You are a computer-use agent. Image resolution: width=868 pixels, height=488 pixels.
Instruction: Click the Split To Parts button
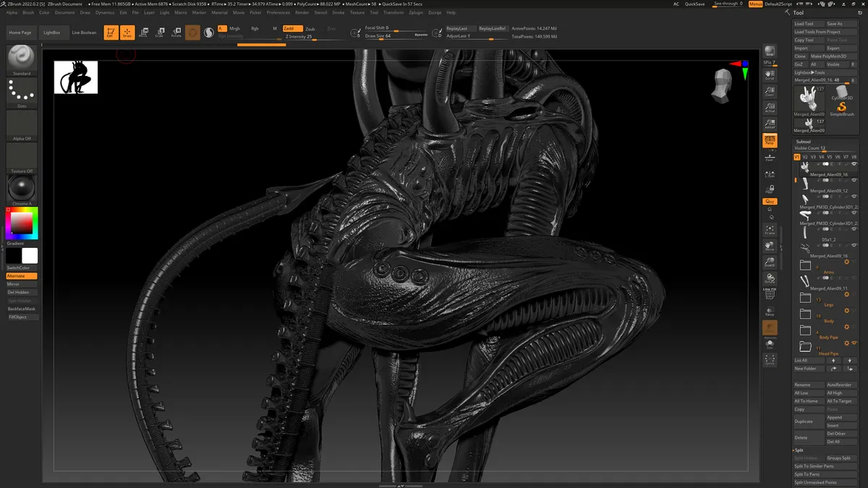pos(825,474)
